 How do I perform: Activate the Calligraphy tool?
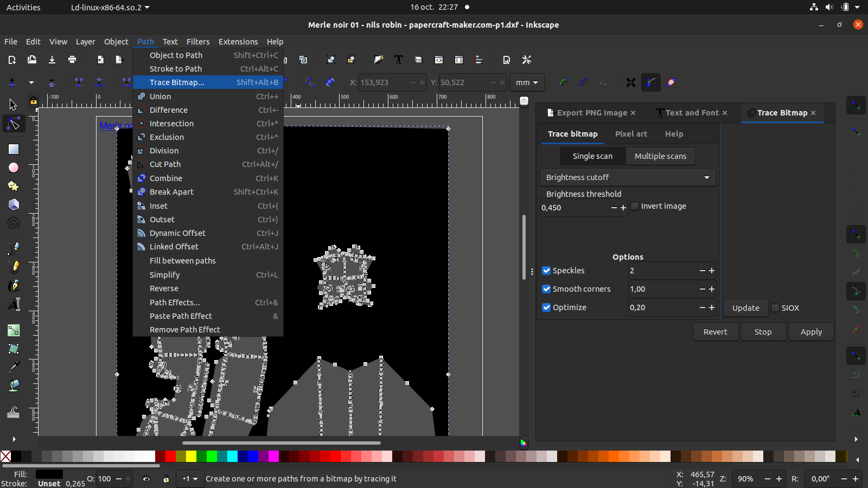point(13,285)
